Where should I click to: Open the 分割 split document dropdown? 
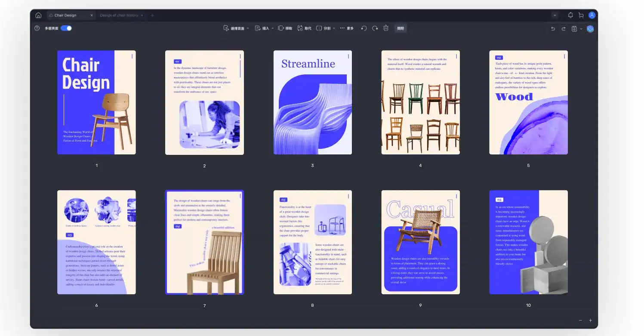[326, 28]
